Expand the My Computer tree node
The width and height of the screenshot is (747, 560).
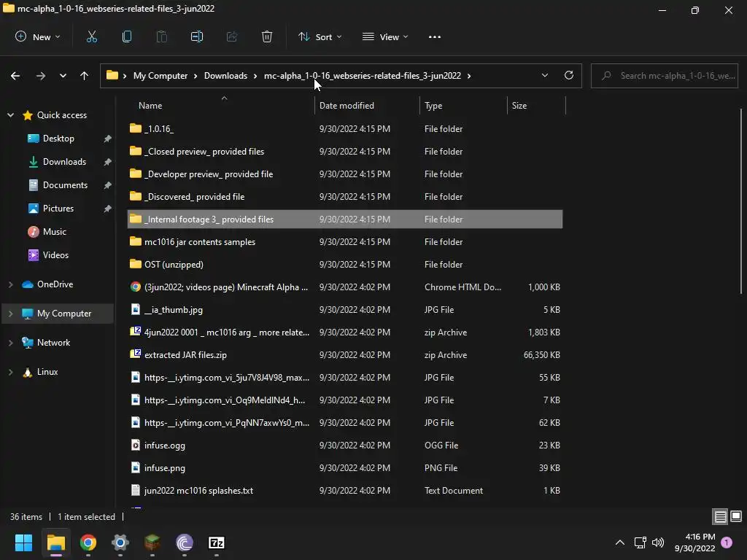(x=10, y=314)
